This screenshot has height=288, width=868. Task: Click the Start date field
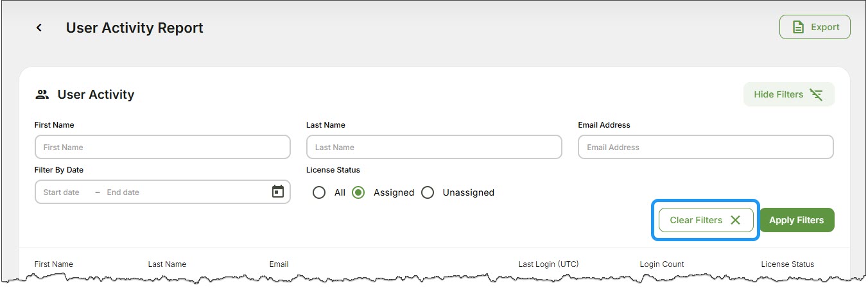tap(62, 192)
